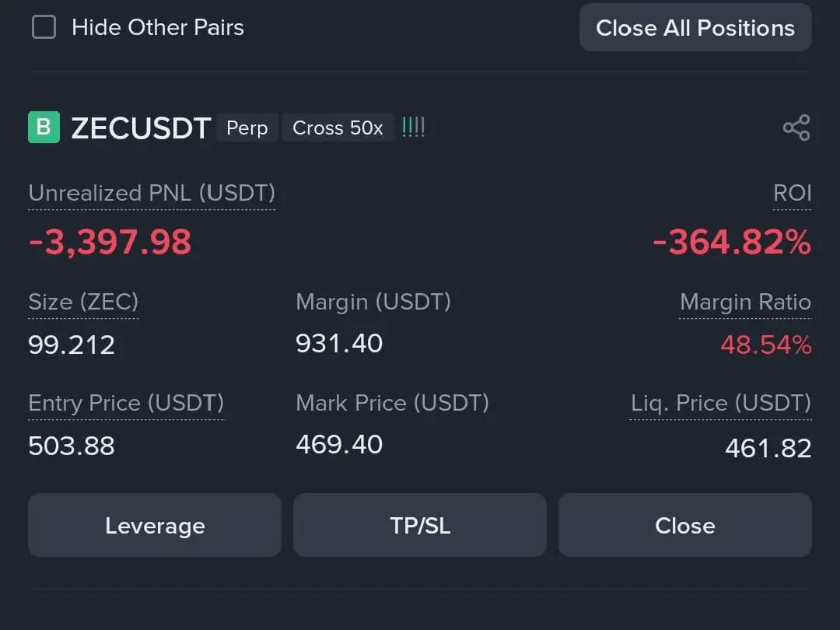Tap the Unrealized PNL (USDT) label
840x630 pixels.
pos(152,193)
